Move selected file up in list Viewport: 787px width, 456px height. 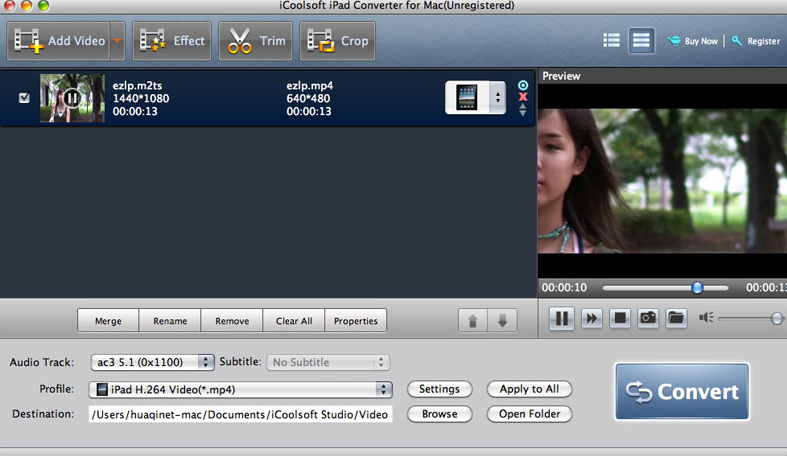click(473, 320)
